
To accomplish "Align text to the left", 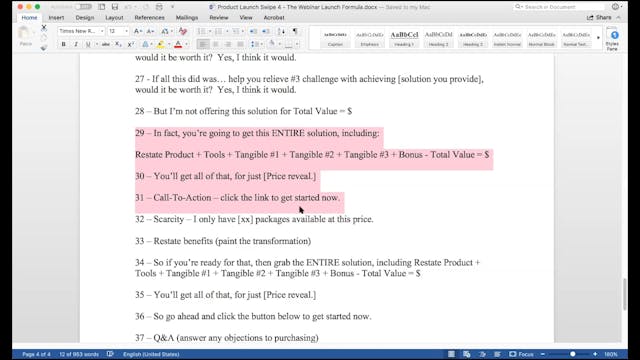I will click(x=203, y=44).
